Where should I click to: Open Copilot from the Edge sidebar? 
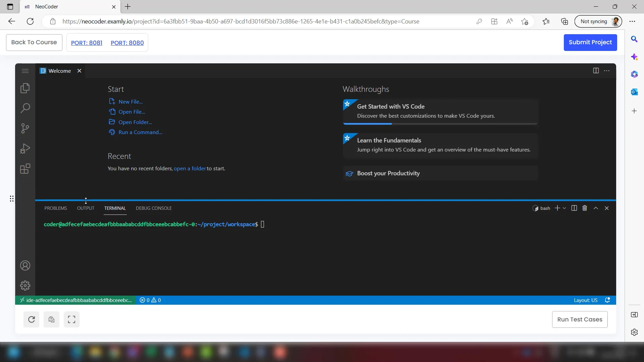pos(635,57)
